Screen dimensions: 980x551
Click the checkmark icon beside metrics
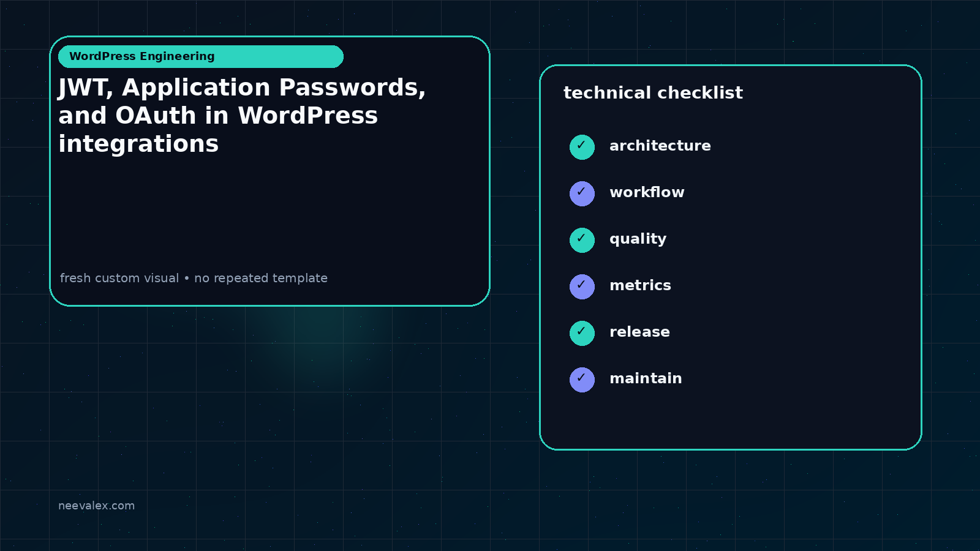coord(582,287)
